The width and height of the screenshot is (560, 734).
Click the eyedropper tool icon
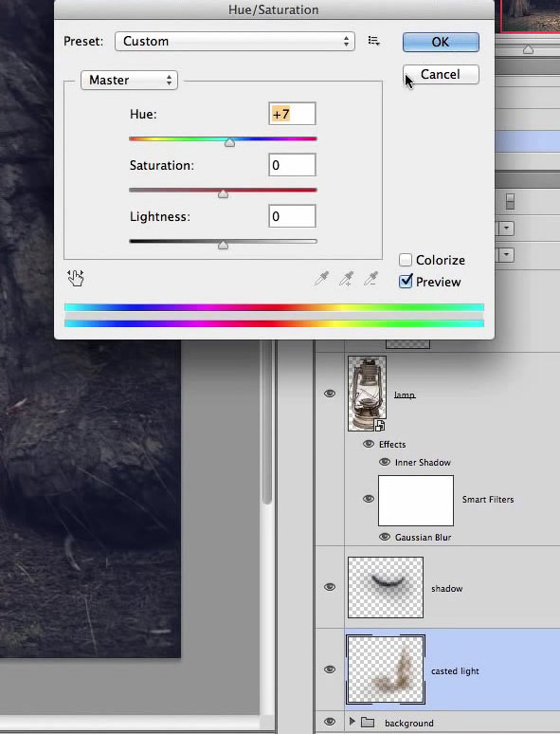(322, 279)
